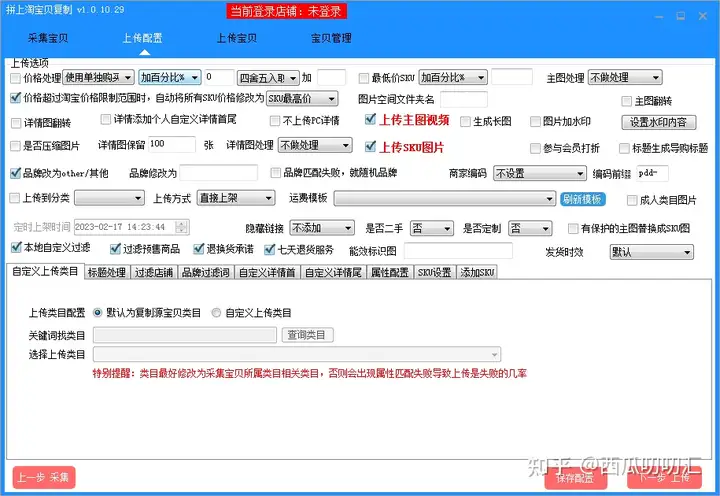Expand the 是否二手 dropdown
Screen dimensions: 720x496
click(x=432, y=228)
